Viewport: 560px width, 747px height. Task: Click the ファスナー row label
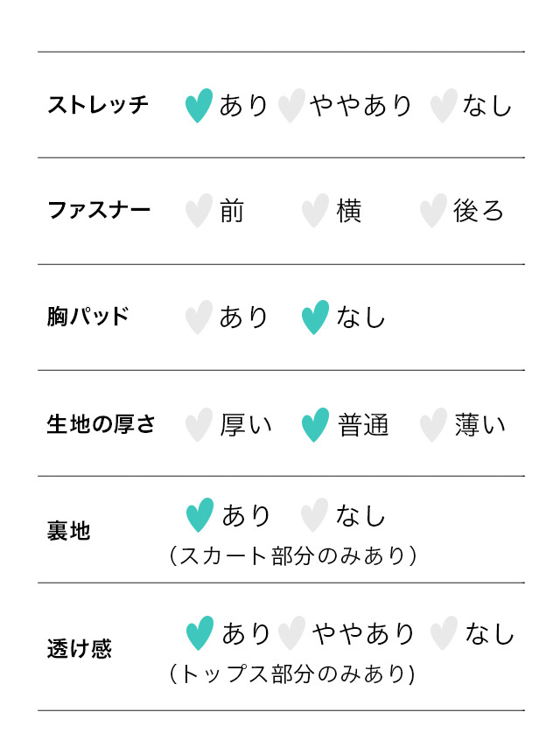98,211
